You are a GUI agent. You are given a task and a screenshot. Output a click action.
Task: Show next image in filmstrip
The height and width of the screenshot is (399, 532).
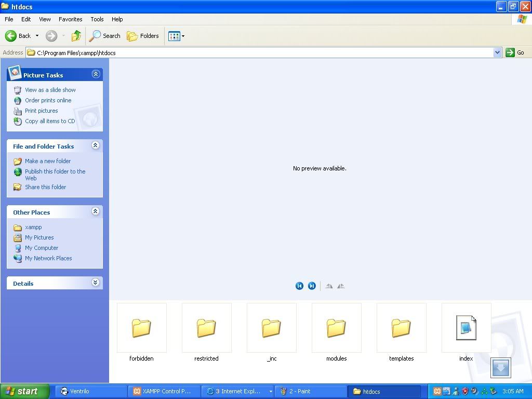pyautogui.click(x=312, y=286)
